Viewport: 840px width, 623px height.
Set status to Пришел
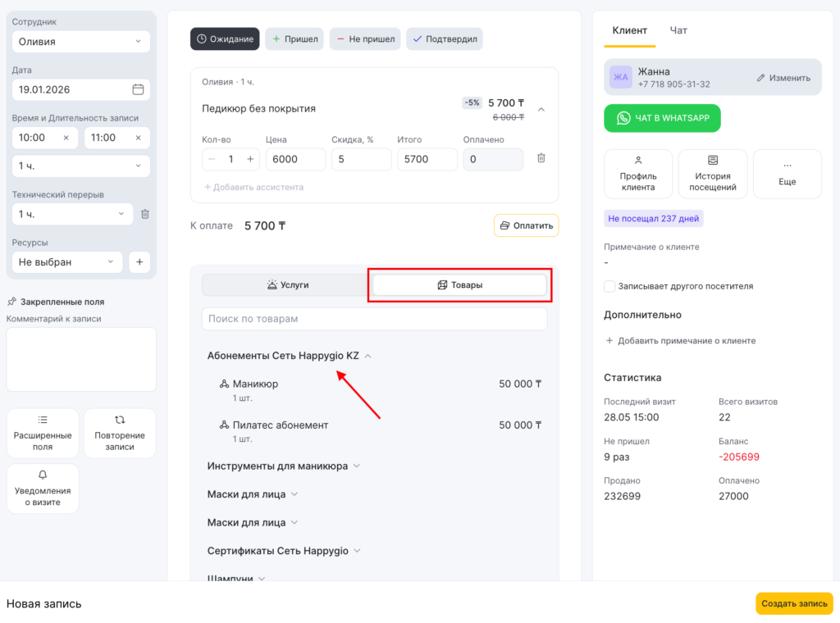pos(294,39)
